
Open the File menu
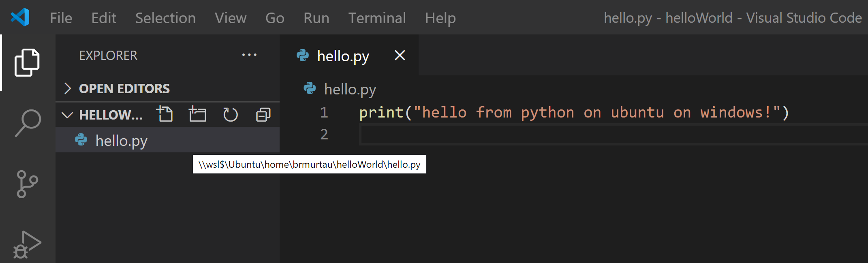coord(61,18)
